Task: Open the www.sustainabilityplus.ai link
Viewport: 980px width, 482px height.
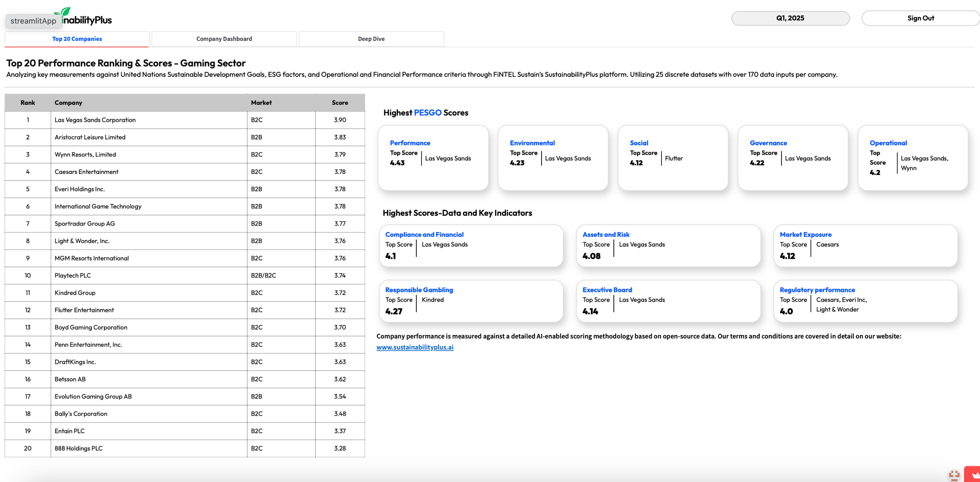Action: pos(414,348)
